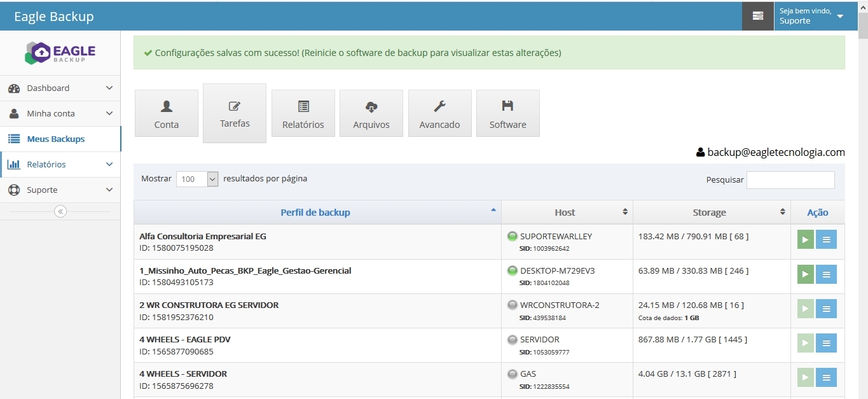The image size is (868, 399).
Task: Click gray status dot for WRCONSTRUTORA-2 host
Action: click(512, 305)
